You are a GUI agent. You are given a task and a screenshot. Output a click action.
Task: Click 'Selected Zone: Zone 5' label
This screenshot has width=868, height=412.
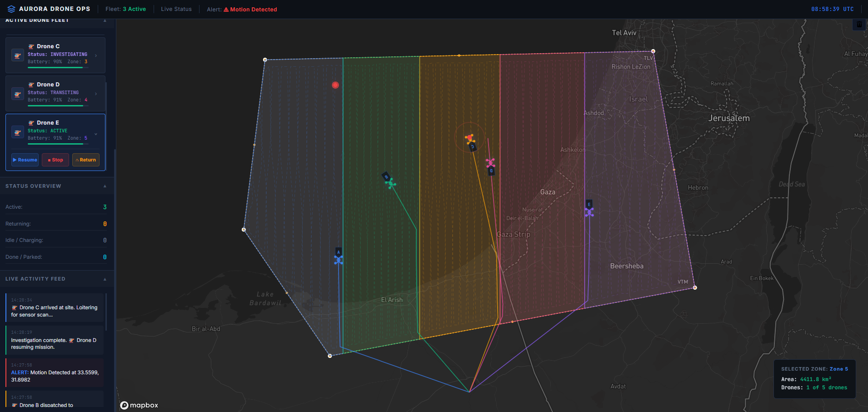(x=814, y=369)
